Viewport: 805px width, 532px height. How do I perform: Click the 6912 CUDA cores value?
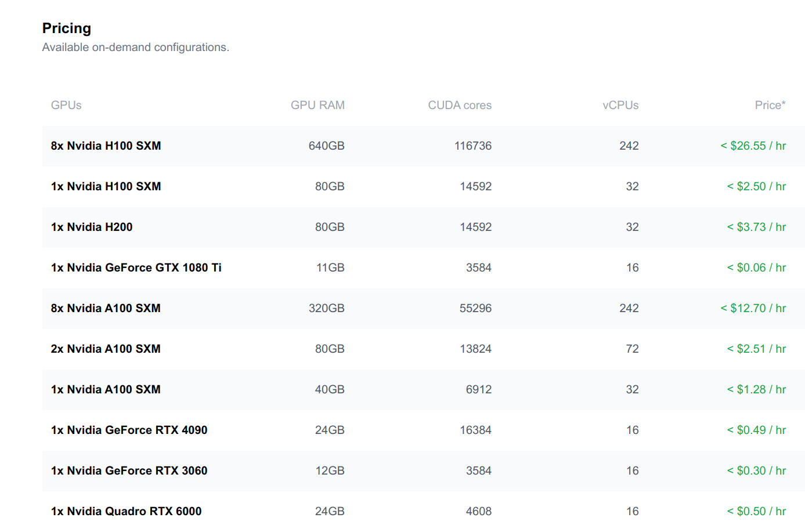pos(479,389)
